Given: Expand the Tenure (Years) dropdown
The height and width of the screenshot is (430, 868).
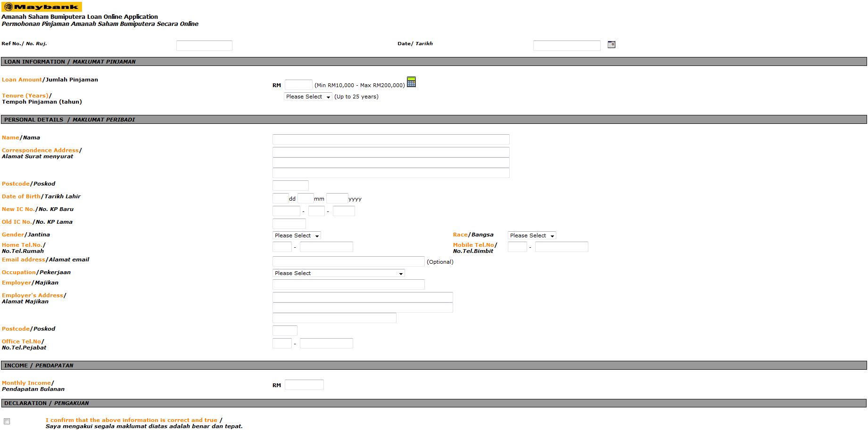Looking at the screenshot, I should pos(308,97).
